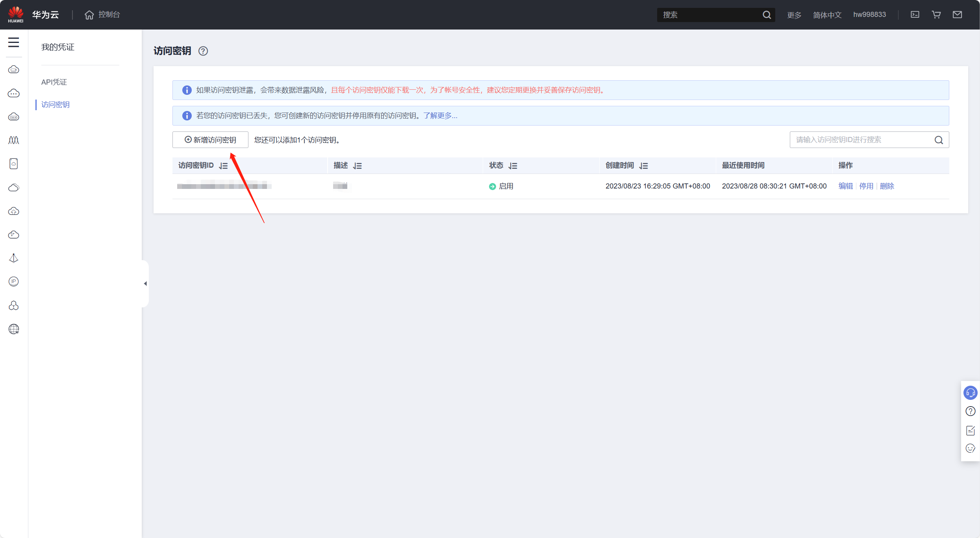Collapse the left navigation panel arrow
The image size is (980, 538).
pos(145,283)
